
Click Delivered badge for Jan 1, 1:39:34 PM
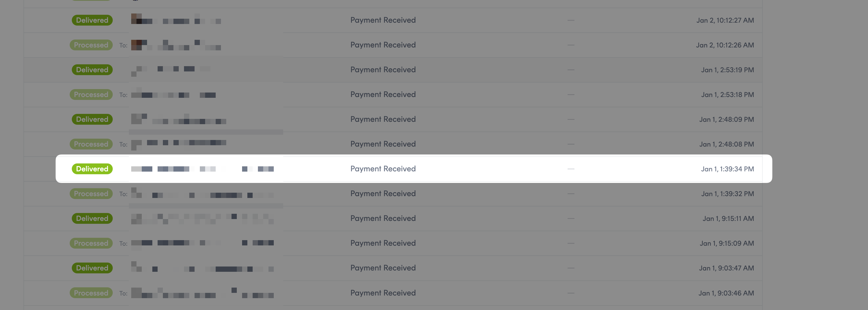[92, 169]
